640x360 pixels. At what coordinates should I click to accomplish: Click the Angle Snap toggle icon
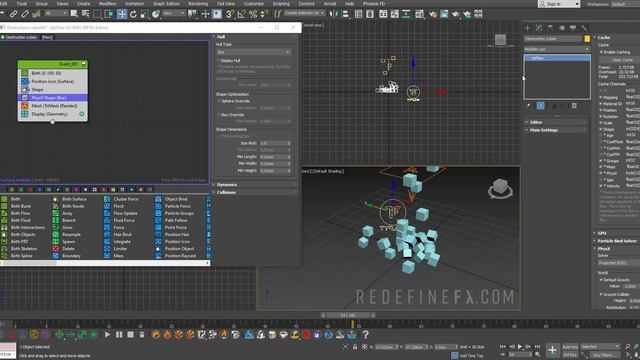pyautogui.click(x=241, y=14)
